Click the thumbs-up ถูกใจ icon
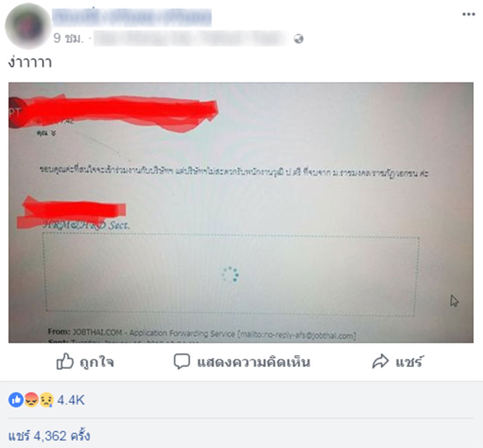The height and width of the screenshot is (448, 483). pos(65,361)
